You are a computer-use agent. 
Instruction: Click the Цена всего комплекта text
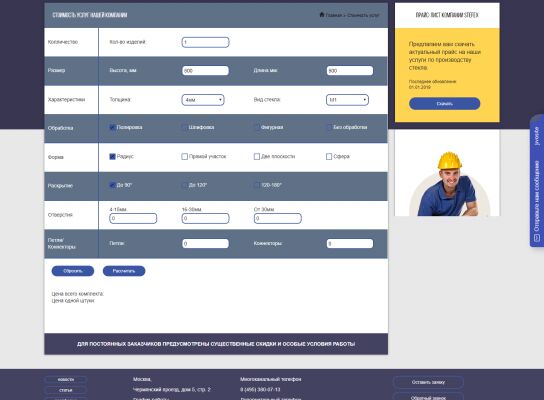(78, 294)
